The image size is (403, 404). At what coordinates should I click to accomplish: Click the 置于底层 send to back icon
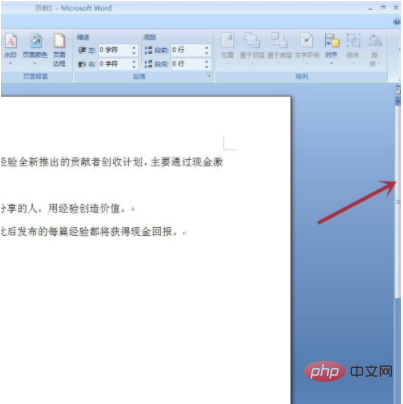click(x=279, y=41)
